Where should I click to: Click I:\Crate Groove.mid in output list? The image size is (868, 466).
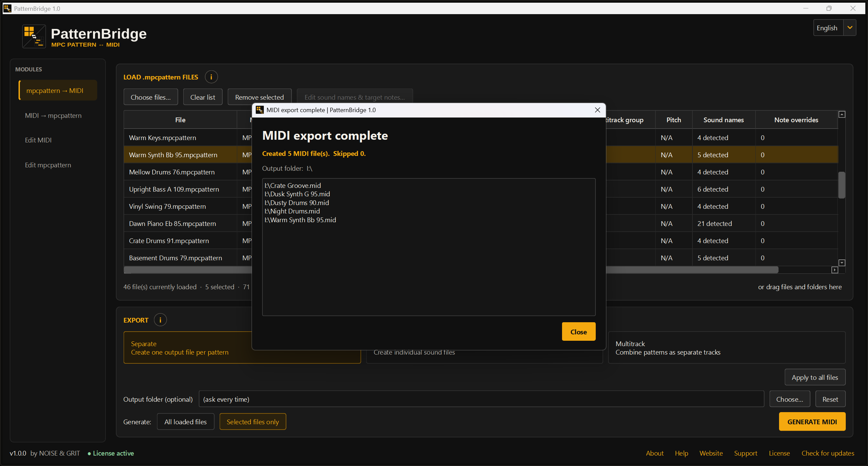pos(293,186)
